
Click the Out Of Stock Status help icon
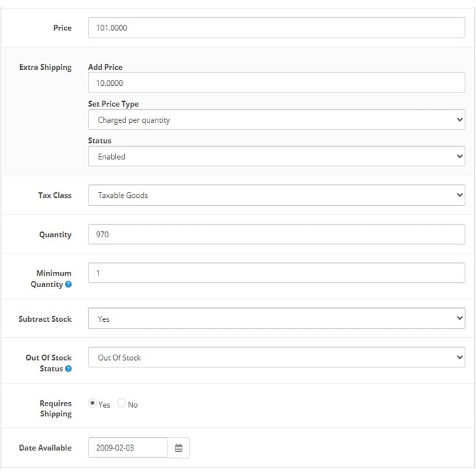click(68, 368)
